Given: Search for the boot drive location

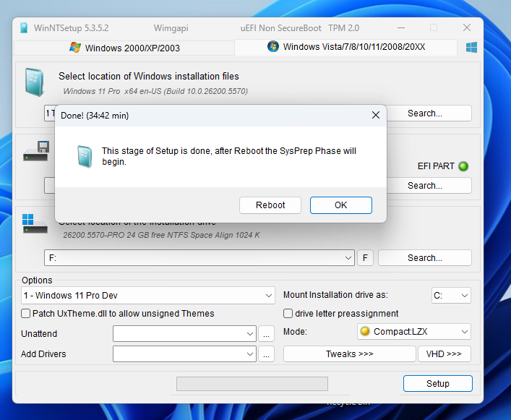Looking at the screenshot, I should [425, 185].
